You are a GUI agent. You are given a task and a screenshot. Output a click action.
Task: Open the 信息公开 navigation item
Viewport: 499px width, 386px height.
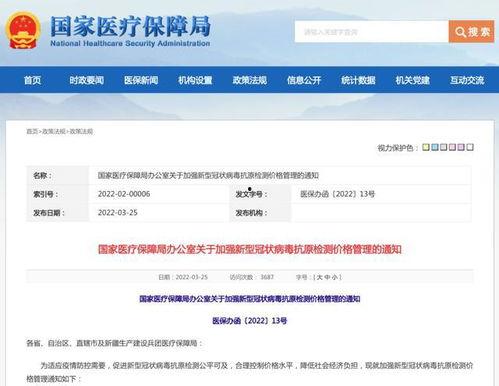[x=304, y=80]
